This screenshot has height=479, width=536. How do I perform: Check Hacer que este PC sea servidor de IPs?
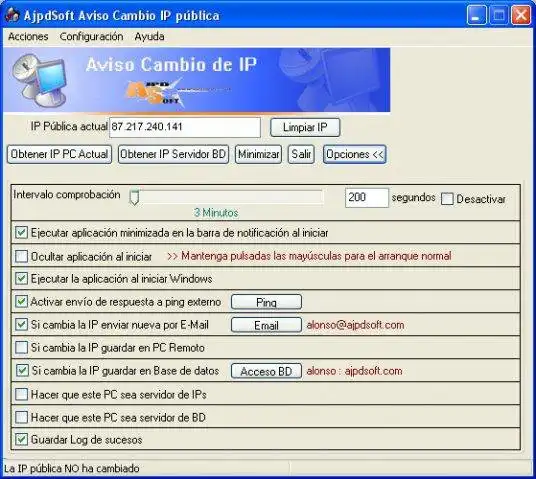click(21, 395)
